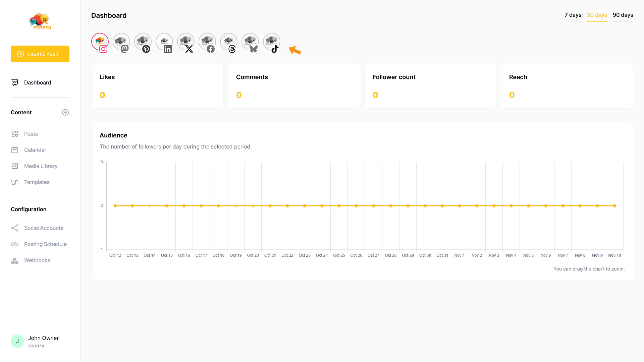Open Social Accounts configuration
Viewport: 644px width, 362px height.
click(44, 228)
